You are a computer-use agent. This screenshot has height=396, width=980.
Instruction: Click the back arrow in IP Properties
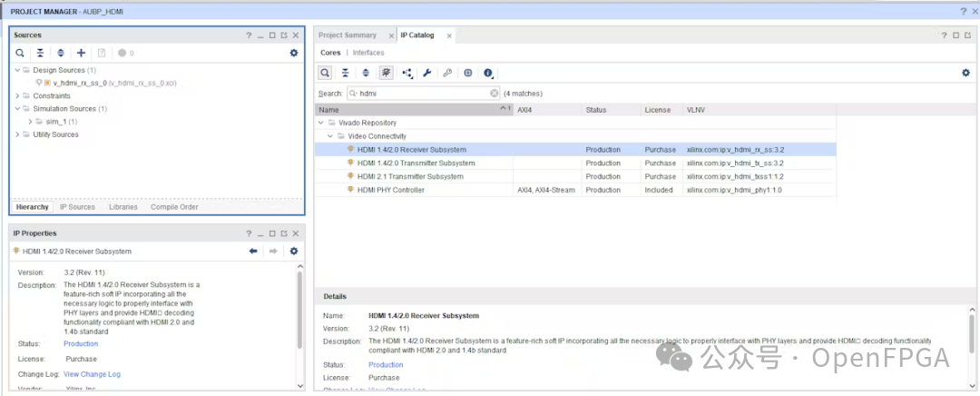(x=253, y=251)
